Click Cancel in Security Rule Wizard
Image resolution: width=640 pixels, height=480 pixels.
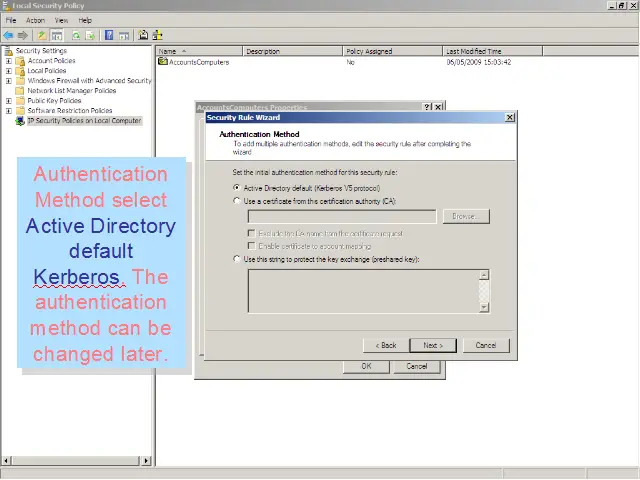(x=486, y=345)
